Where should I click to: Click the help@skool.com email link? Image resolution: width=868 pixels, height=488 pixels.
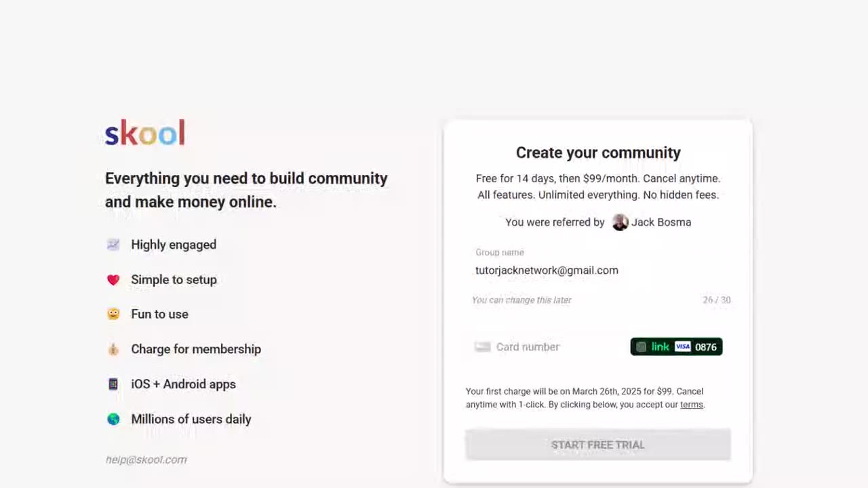coord(146,460)
